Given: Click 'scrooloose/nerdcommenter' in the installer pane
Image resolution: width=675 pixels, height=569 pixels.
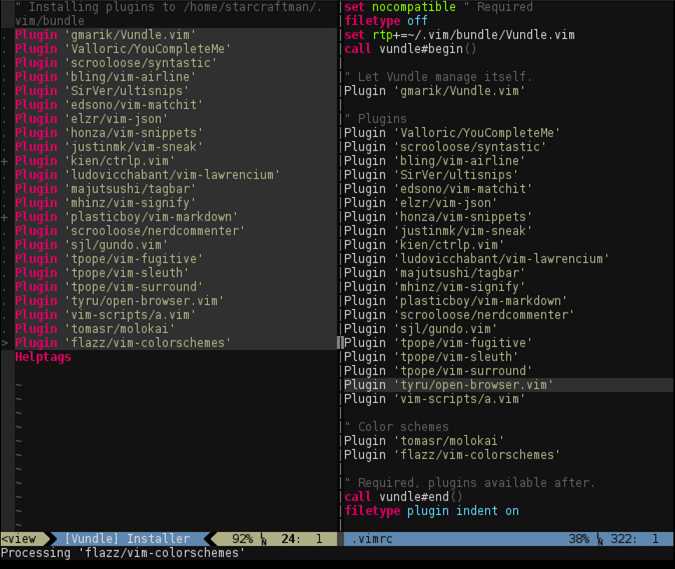Looking at the screenshot, I should pyautogui.click(x=130, y=231).
